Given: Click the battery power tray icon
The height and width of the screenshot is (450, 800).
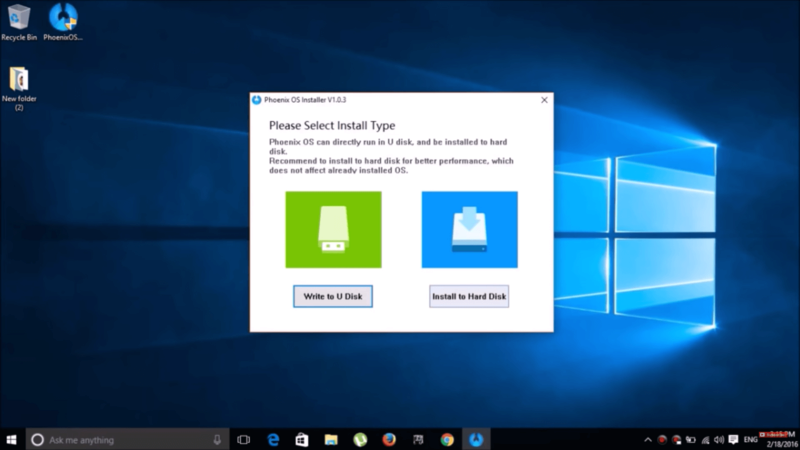Looking at the screenshot, I should (x=691, y=440).
